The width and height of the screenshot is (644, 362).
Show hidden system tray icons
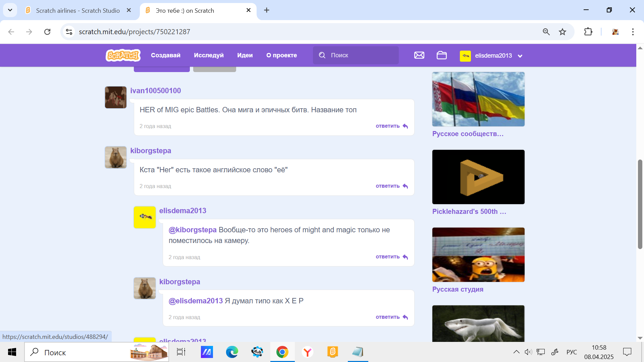[516, 352]
